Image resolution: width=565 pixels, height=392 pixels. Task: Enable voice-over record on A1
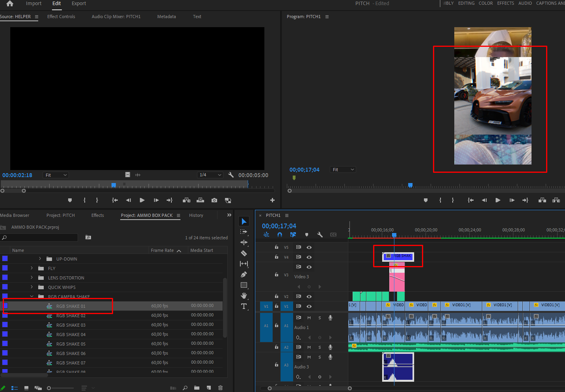(330, 318)
